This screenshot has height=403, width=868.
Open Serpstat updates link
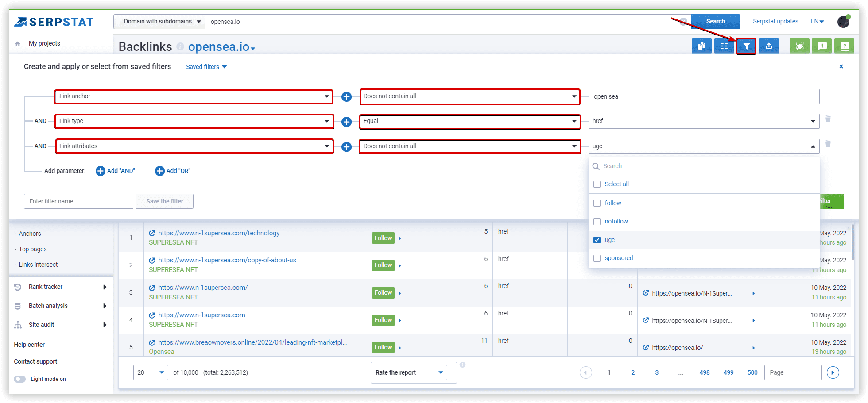coord(775,21)
